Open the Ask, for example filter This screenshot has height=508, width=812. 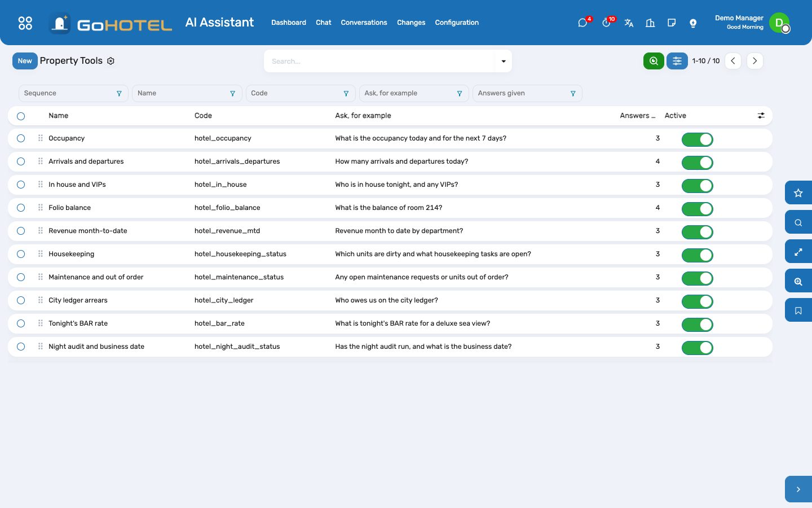coord(414,93)
